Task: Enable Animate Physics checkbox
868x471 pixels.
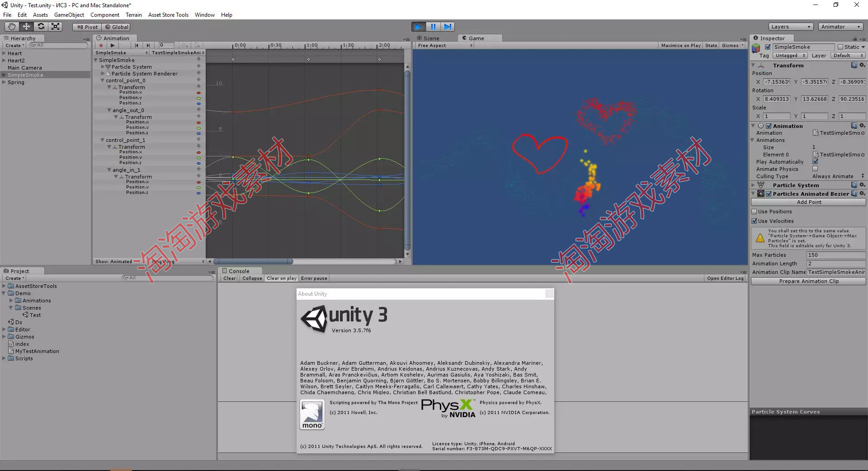Action: pos(815,169)
